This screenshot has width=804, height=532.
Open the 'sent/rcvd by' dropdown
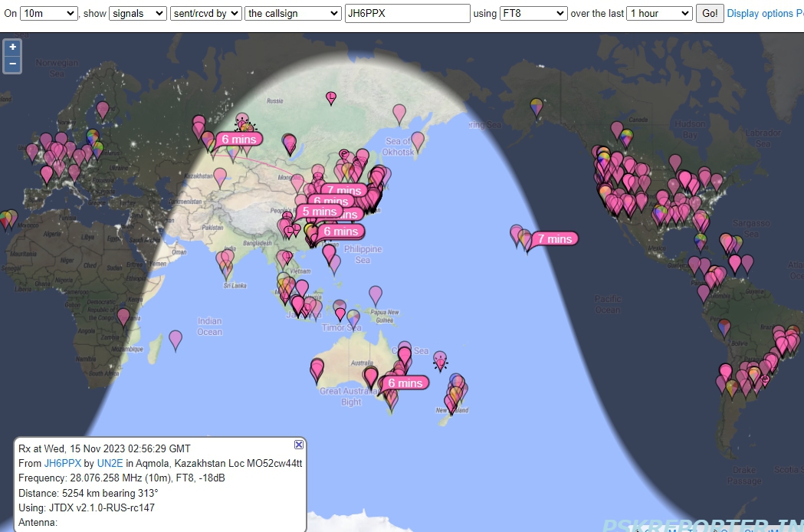[205, 13]
